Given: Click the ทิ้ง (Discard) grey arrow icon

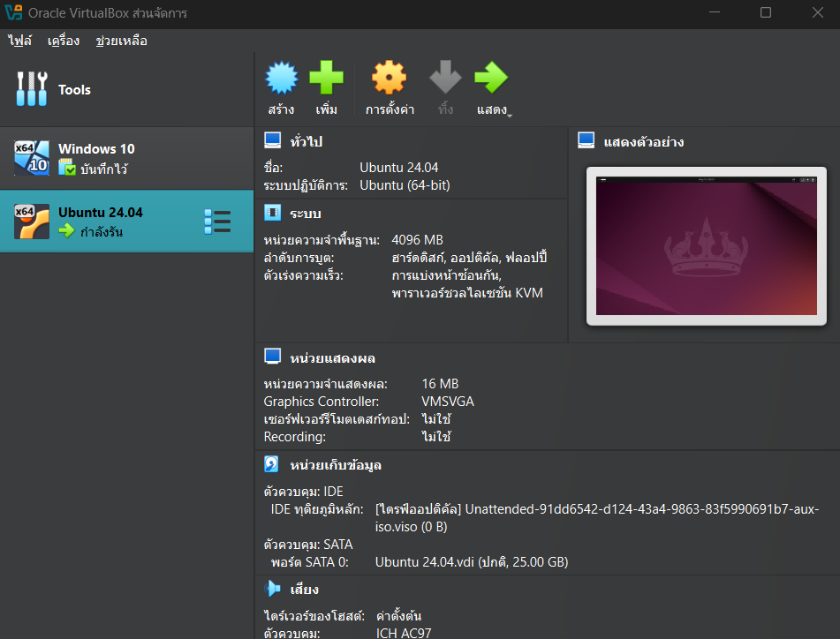Looking at the screenshot, I should point(445,78).
